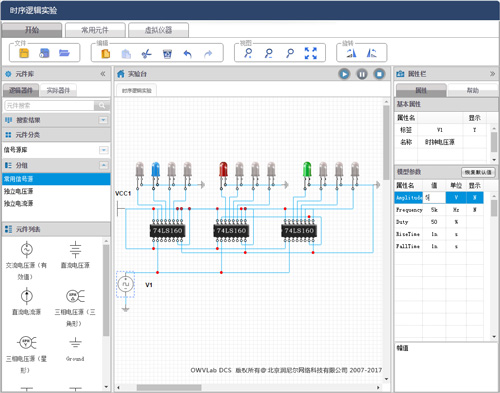Image resolution: width=500 pixels, height=393 pixels.
Task: Click the new file icon
Action: click(24, 53)
